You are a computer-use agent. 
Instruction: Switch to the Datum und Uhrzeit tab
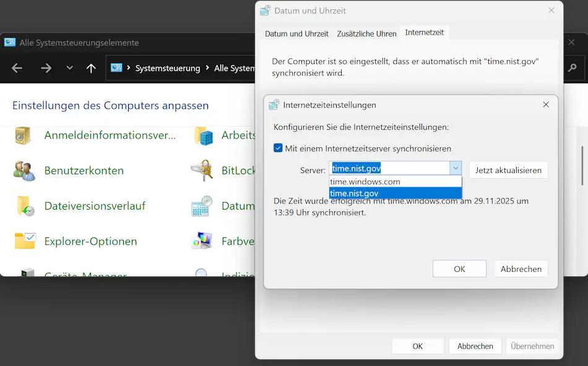(x=296, y=33)
